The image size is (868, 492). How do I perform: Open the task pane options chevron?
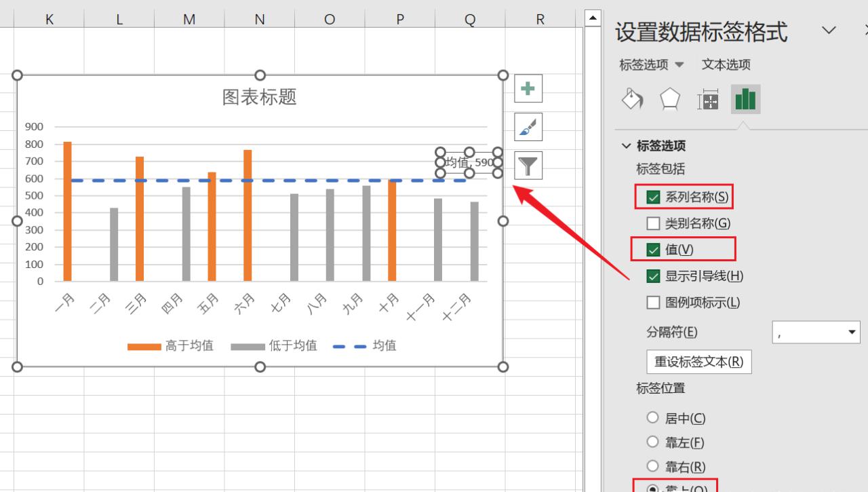(829, 30)
